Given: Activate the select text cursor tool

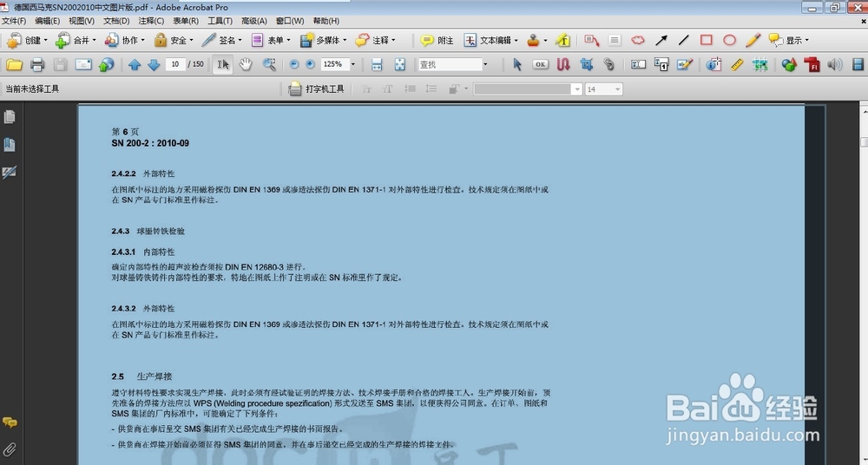Looking at the screenshot, I should pyautogui.click(x=222, y=65).
